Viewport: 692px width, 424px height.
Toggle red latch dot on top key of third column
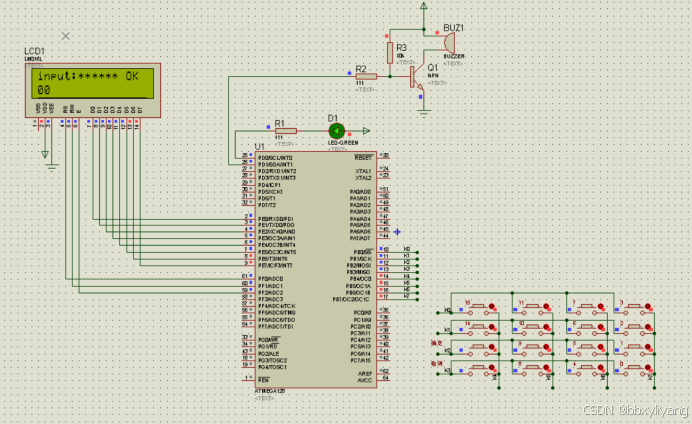pyautogui.click(x=601, y=307)
